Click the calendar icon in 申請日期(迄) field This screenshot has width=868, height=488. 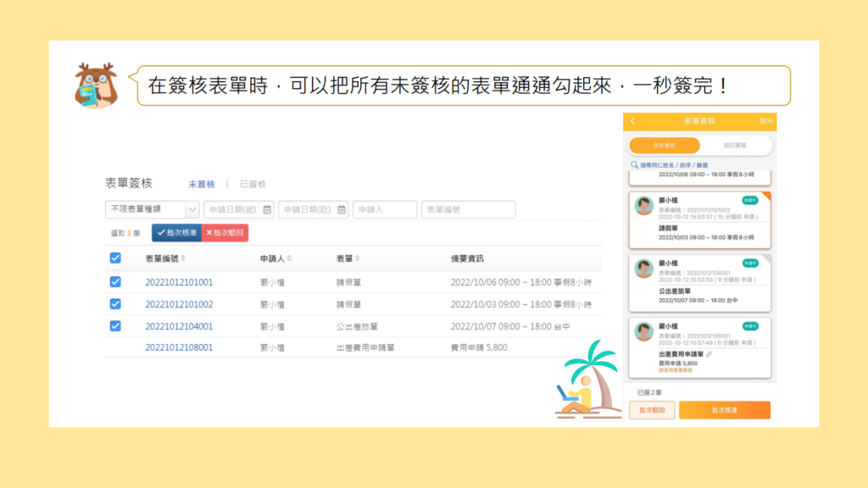click(x=342, y=209)
